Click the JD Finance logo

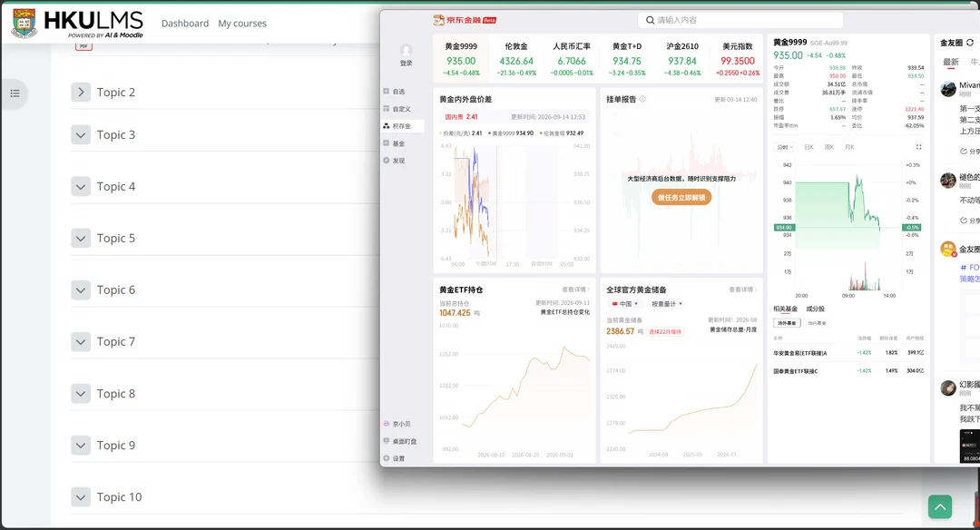(465, 20)
